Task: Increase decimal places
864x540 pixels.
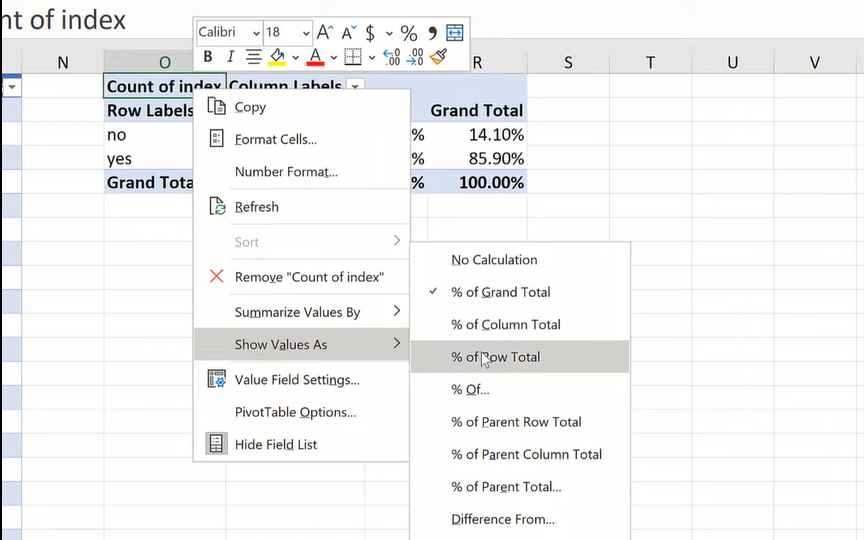Action: [x=391, y=57]
